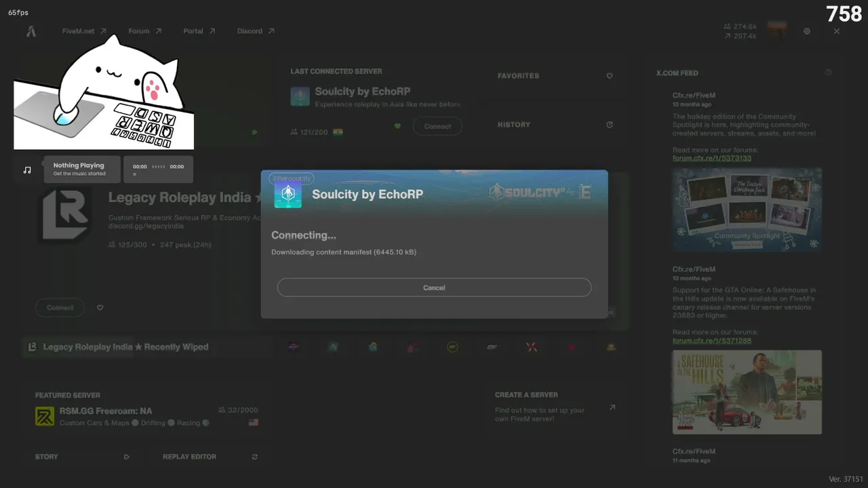Click the music player progress dot

[x=134, y=174]
